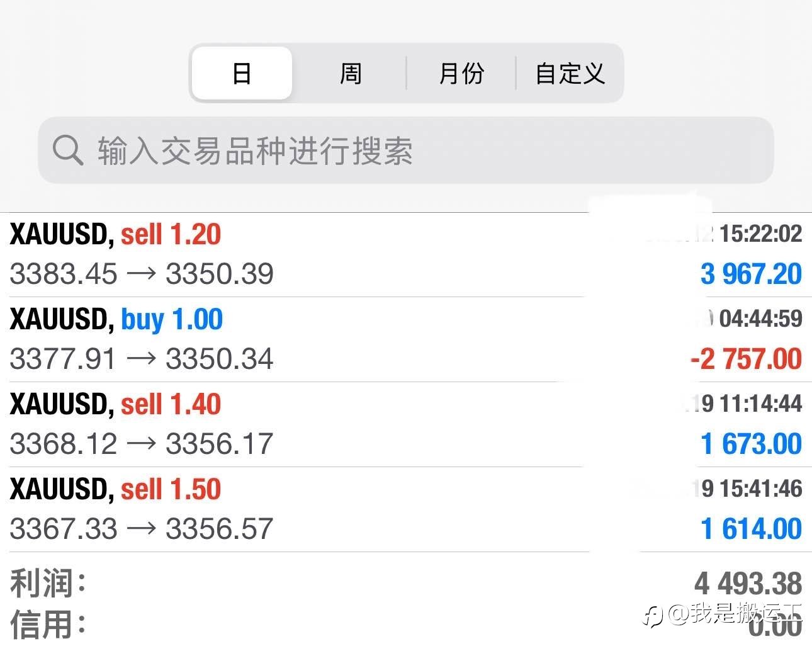Screen dimensions: 812x651
Task: Open the XAUUSD sell 1.40 trade
Action: coord(406,424)
